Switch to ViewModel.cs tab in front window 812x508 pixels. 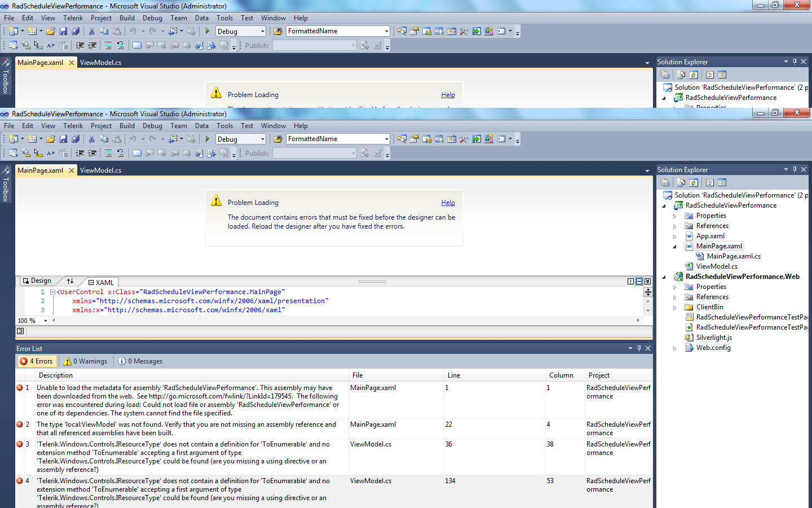pos(100,170)
